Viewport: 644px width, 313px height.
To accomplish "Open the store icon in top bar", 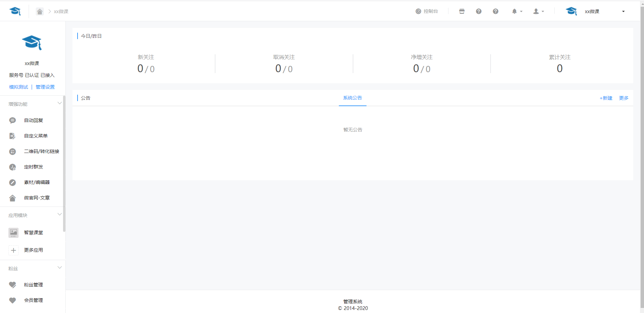I will click(x=462, y=11).
